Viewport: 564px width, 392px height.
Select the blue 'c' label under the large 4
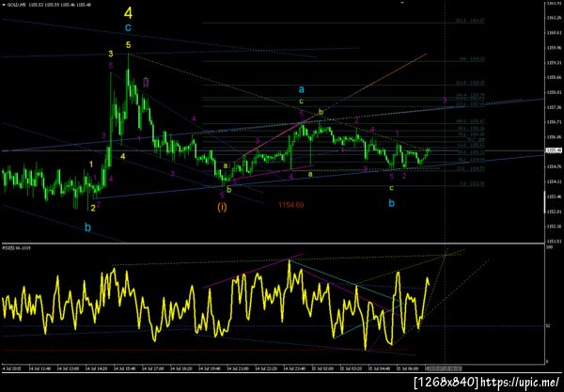click(128, 27)
